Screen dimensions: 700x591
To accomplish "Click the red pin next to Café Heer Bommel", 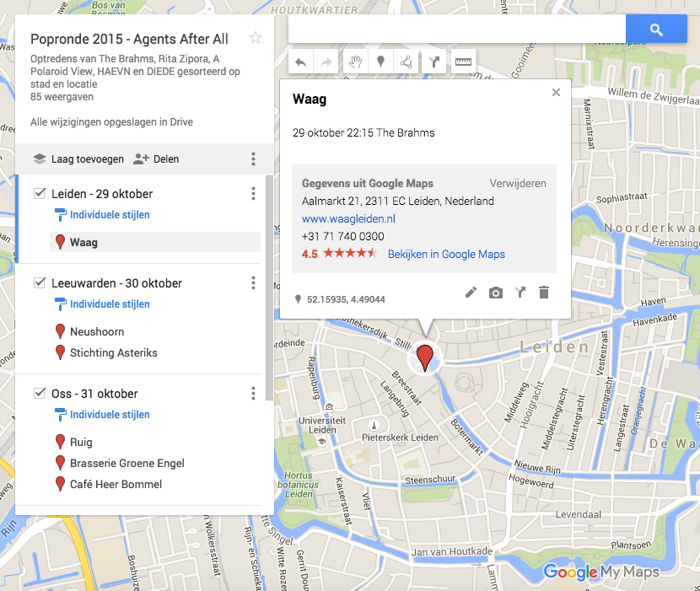I will [60, 484].
